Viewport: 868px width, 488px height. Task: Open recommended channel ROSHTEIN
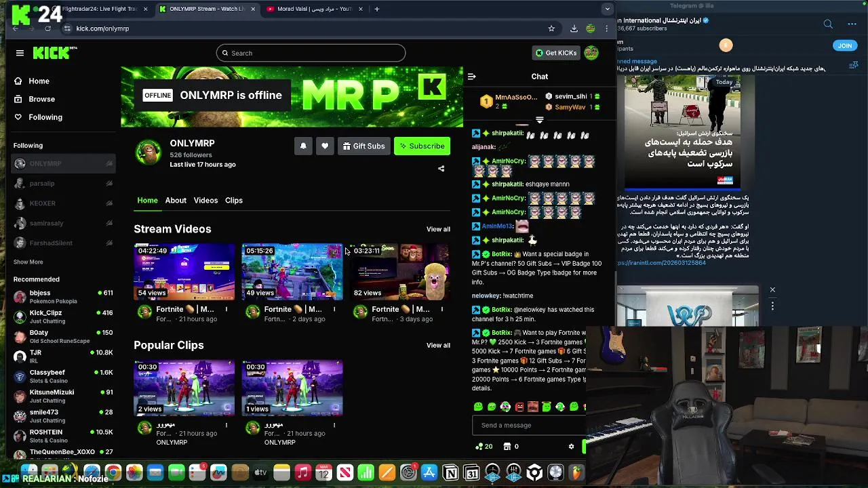pos(62,435)
